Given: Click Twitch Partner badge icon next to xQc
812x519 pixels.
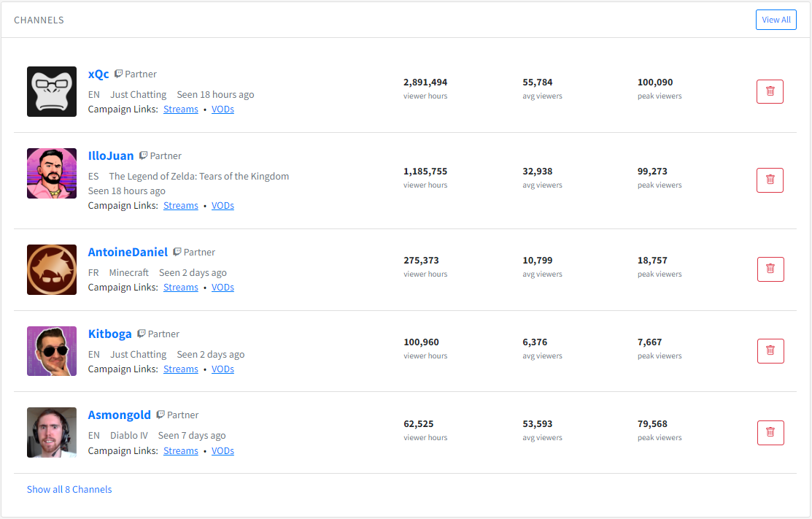Looking at the screenshot, I should click(118, 74).
